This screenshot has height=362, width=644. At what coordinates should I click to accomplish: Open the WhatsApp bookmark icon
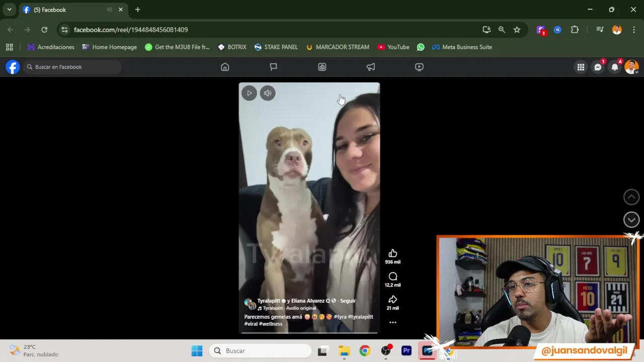[x=421, y=47]
